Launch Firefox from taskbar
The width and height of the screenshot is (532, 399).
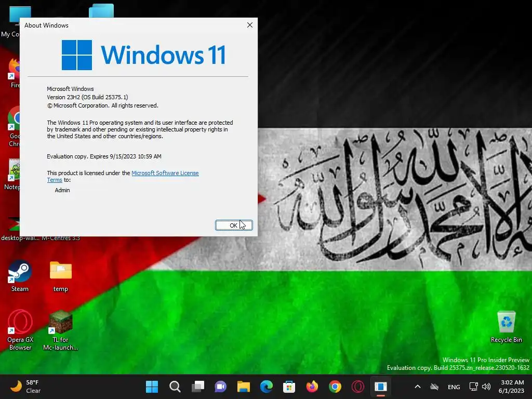(312, 387)
